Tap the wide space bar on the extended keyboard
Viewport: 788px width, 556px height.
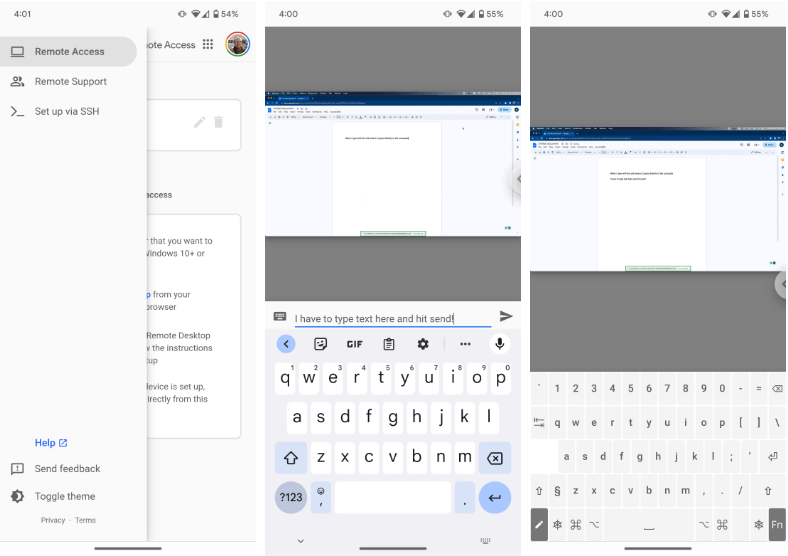649,525
